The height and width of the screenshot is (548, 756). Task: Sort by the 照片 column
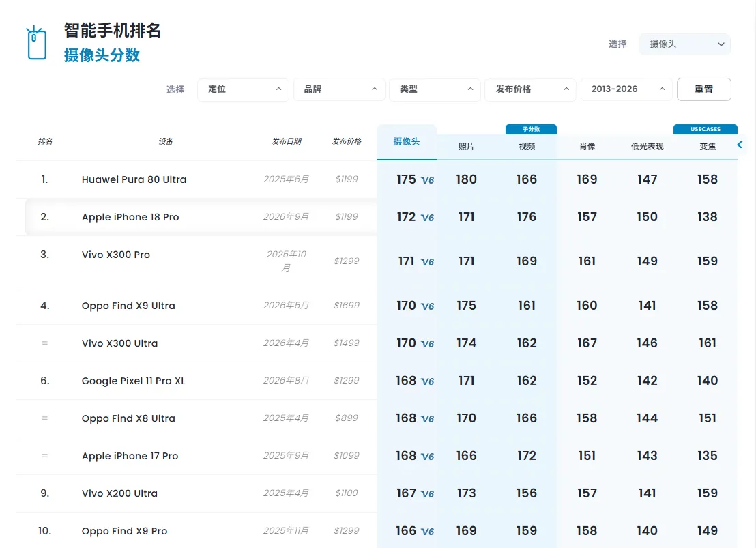point(466,147)
